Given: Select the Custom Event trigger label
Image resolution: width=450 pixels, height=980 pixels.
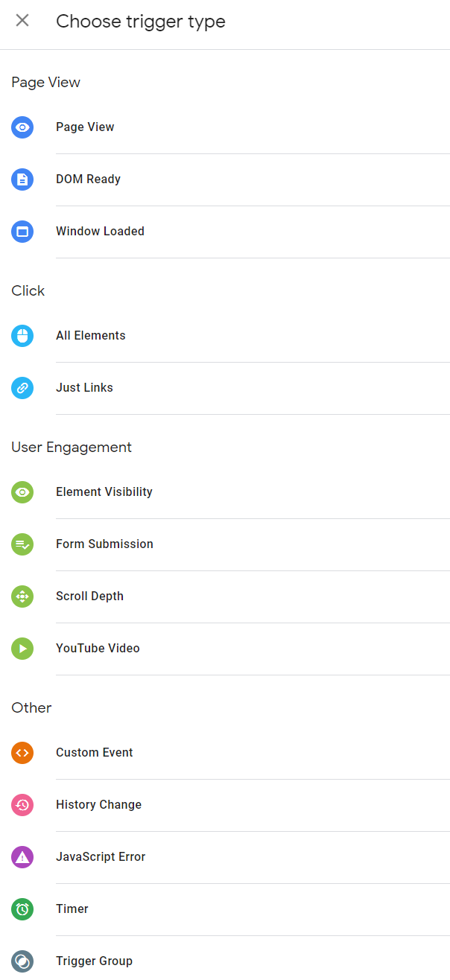Looking at the screenshot, I should pyautogui.click(x=95, y=753).
